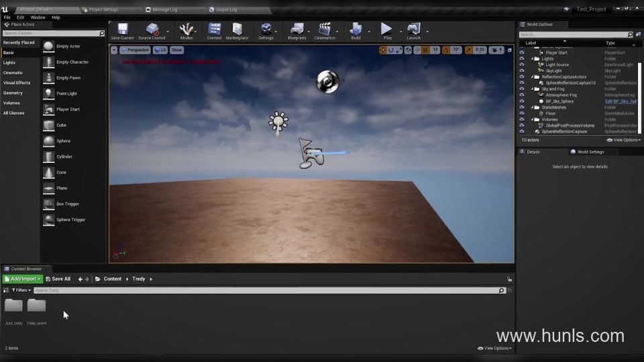644x362 pixels.
Task: Hide Light Source in outliner
Action: [522, 64]
